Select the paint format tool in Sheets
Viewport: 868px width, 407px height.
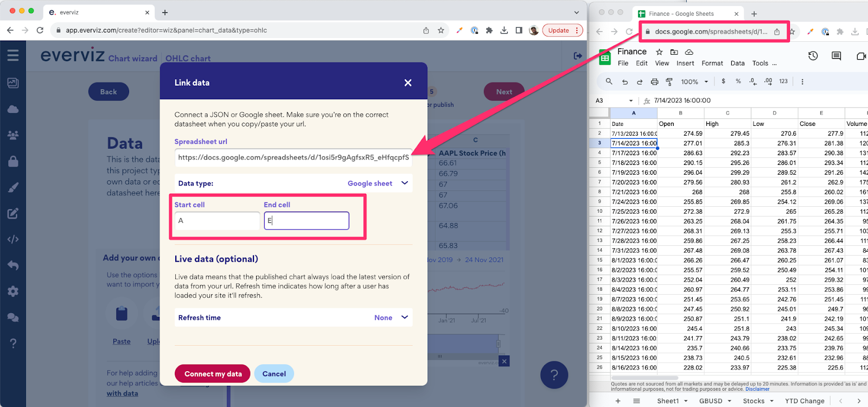(x=669, y=82)
